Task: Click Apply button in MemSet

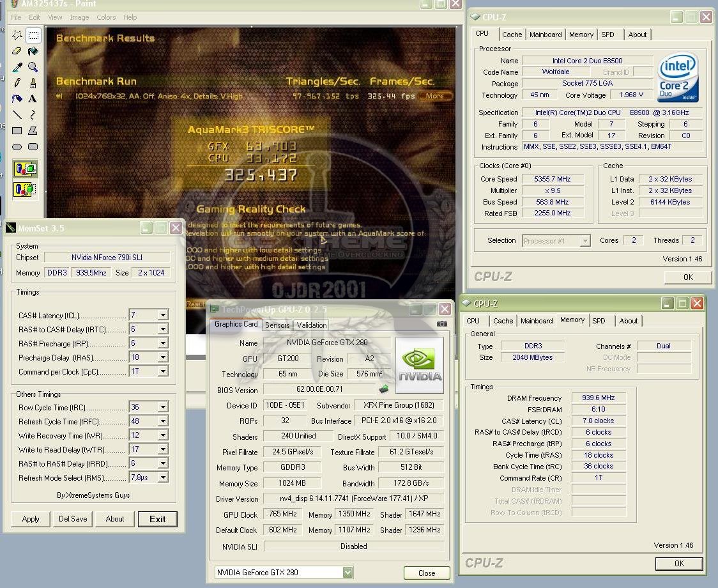Action: point(31,519)
